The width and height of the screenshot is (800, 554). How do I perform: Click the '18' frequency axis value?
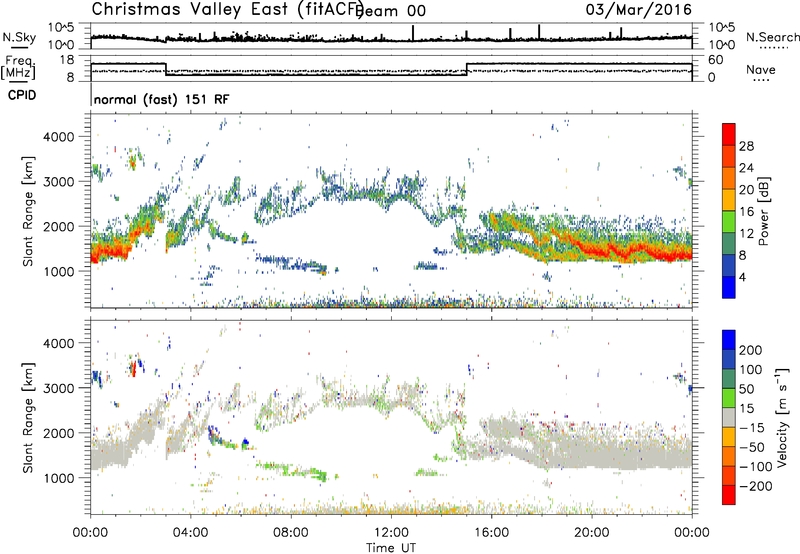[67, 59]
